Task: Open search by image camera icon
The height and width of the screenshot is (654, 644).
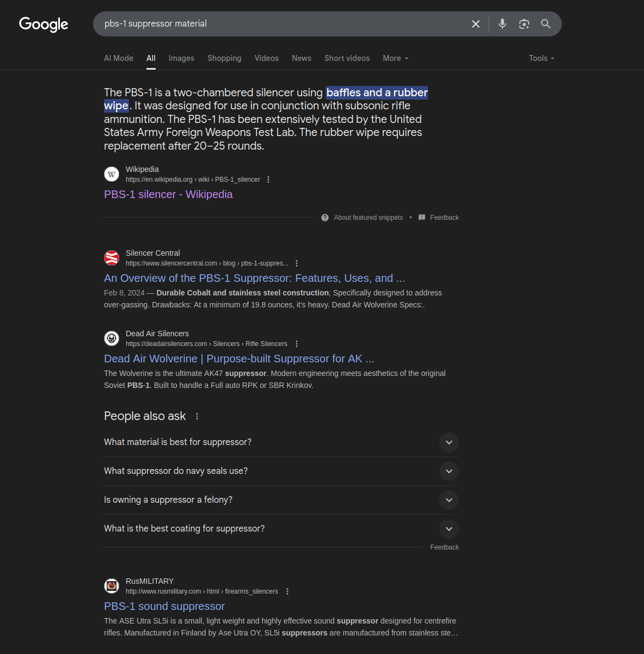Action: (524, 24)
